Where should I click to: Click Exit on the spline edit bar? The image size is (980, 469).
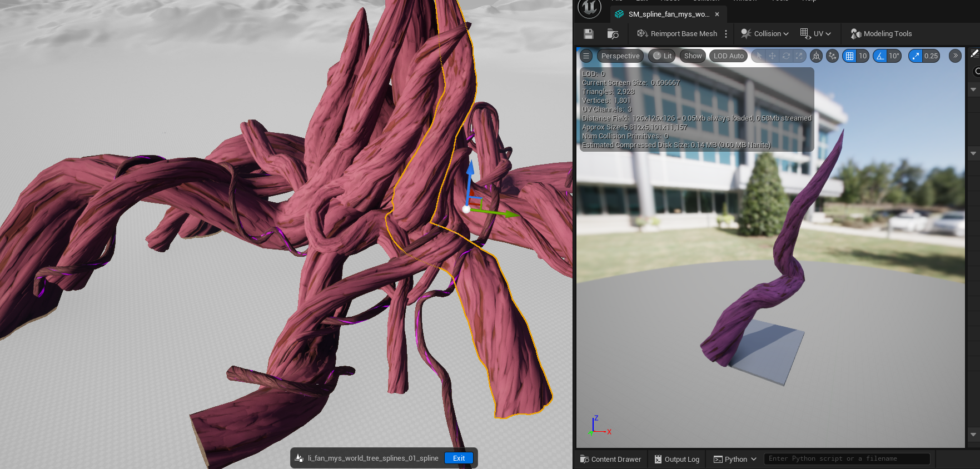point(459,458)
